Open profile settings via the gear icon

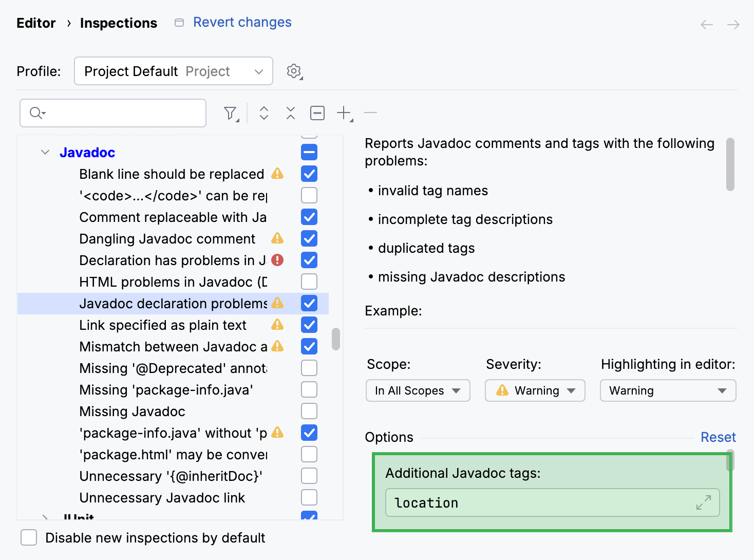click(294, 71)
